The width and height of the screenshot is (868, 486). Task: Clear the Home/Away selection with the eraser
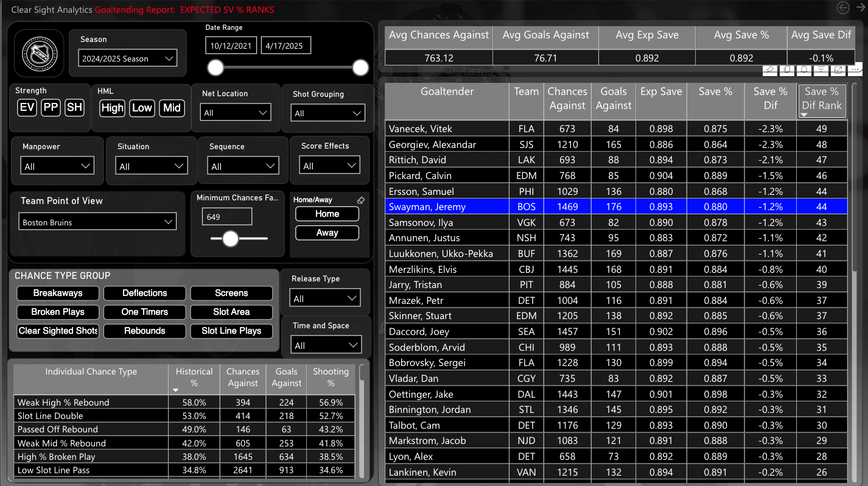tap(360, 200)
